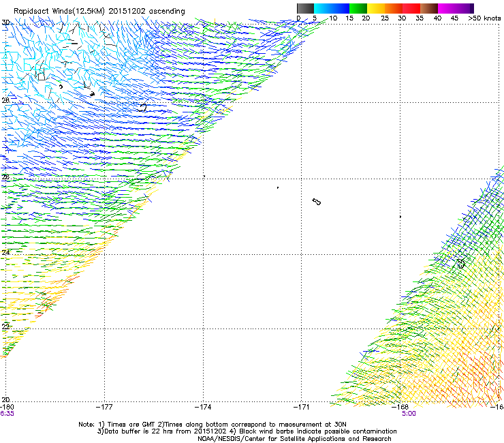Click the longitude label '-174'
Image resolution: width=504 pixels, height=443 pixels.
[x=203, y=407]
